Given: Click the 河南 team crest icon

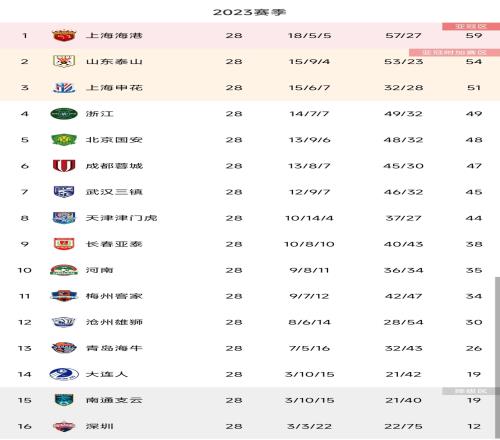Looking at the screenshot, I should (x=64, y=270).
